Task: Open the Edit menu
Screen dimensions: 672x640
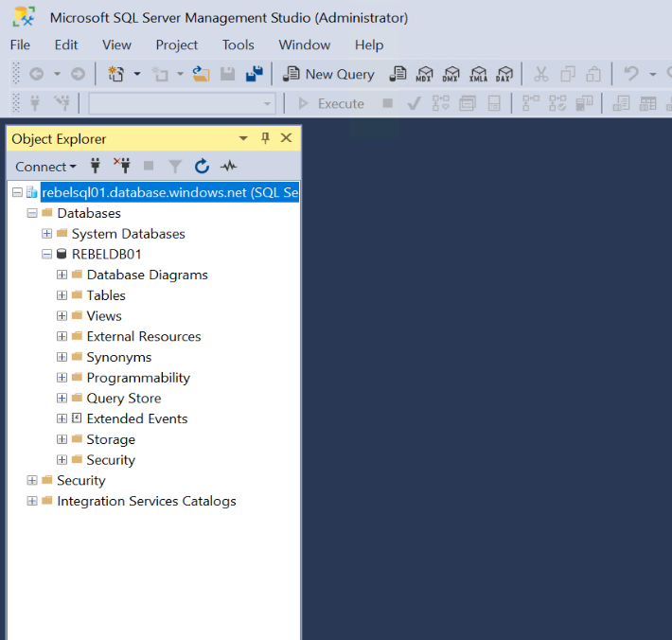Action: [x=66, y=44]
